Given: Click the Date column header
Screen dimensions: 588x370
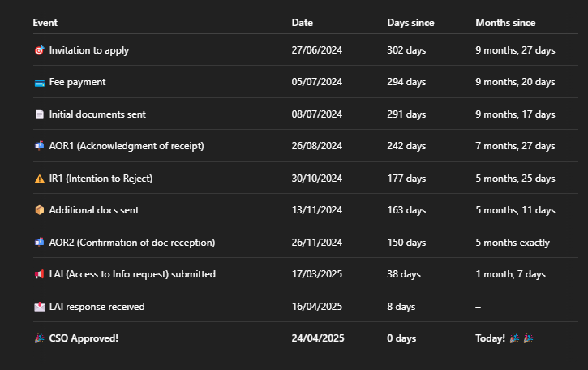Looking at the screenshot, I should pos(303,23).
